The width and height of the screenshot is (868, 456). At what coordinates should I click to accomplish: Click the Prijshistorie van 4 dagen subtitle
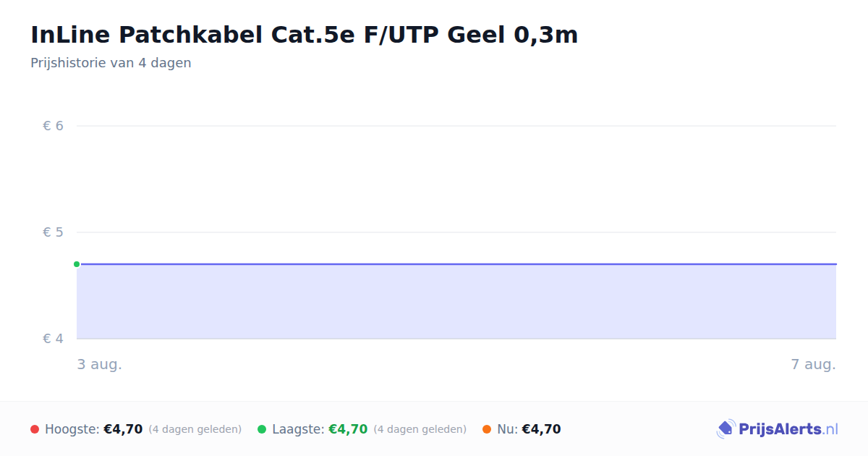111,63
